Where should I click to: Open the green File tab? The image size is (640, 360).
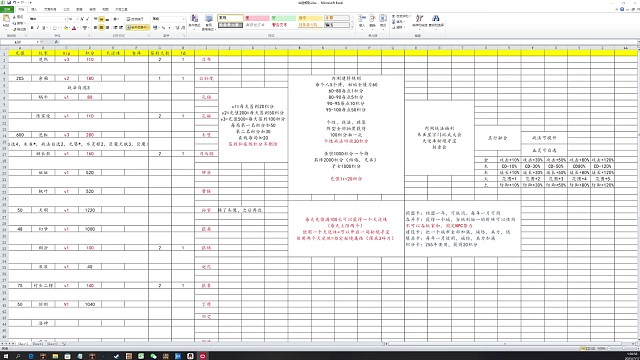pyautogui.click(x=7, y=9)
